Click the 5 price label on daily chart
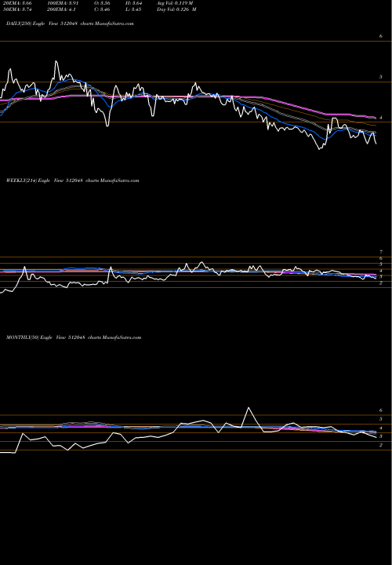 380,77
